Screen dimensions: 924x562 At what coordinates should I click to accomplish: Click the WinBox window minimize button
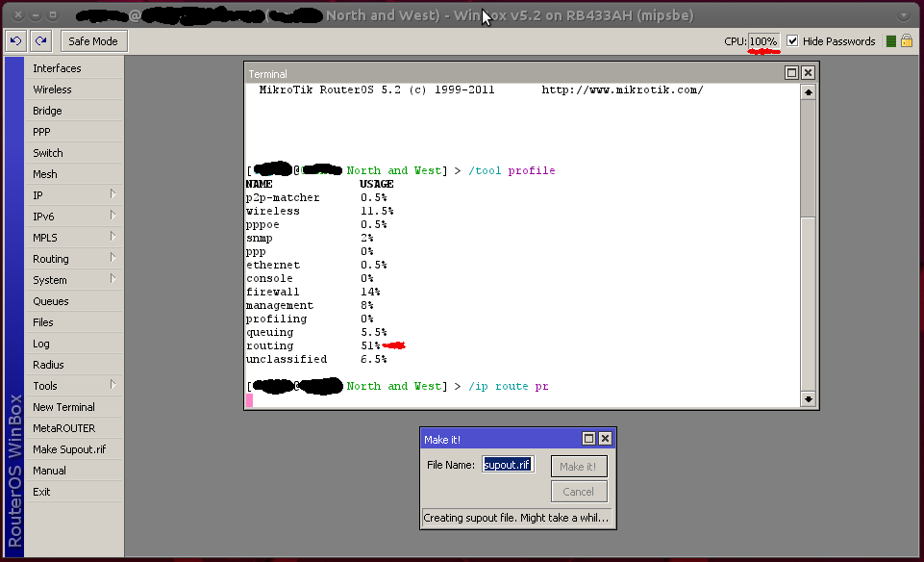36,15
